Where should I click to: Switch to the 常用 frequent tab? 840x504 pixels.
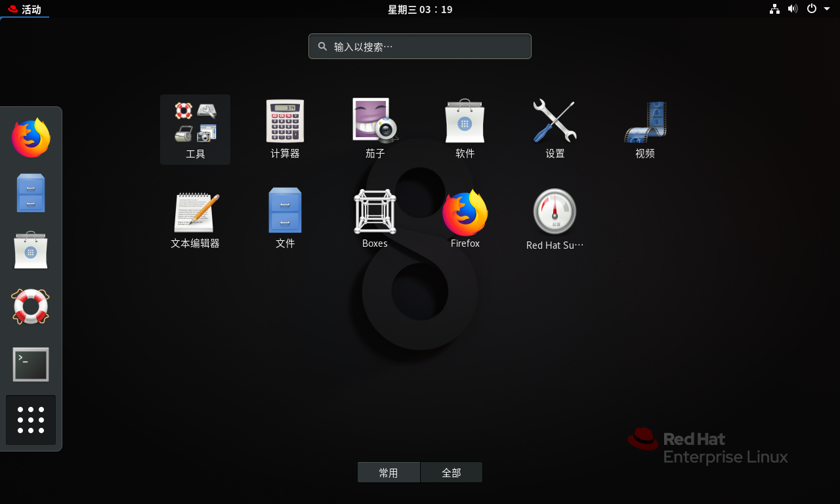coord(388,472)
